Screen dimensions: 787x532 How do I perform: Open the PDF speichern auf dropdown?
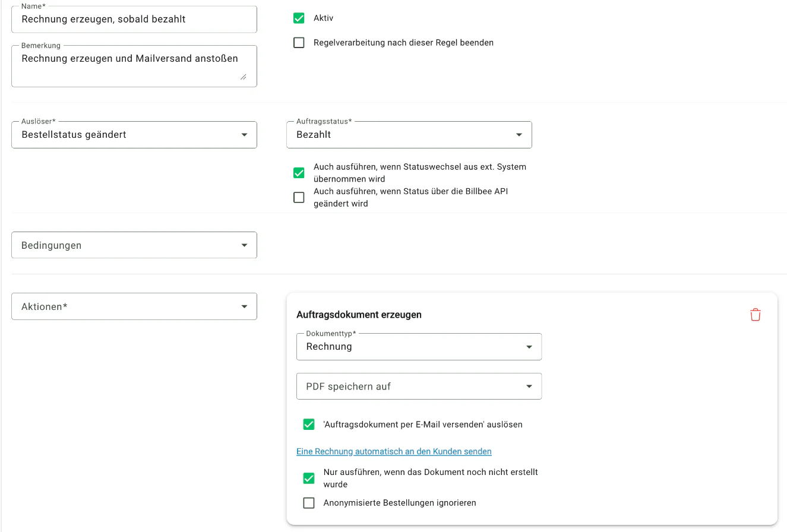point(419,387)
